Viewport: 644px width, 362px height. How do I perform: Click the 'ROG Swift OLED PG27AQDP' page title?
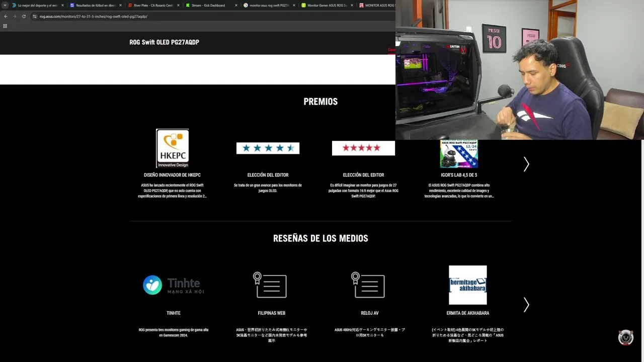pyautogui.click(x=164, y=42)
